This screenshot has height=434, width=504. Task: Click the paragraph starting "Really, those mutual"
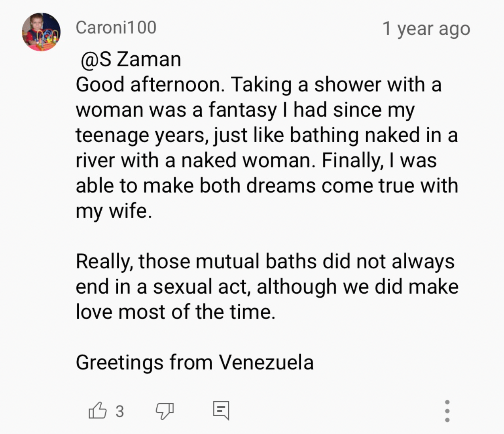tap(265, 262)
